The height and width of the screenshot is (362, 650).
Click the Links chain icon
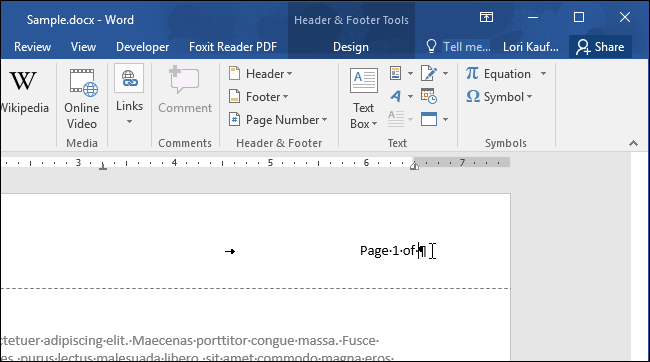pos(129,78)
